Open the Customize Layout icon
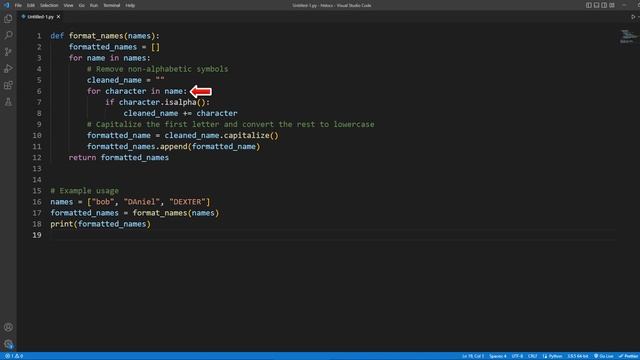640x360 pixels. coord(612,5)
